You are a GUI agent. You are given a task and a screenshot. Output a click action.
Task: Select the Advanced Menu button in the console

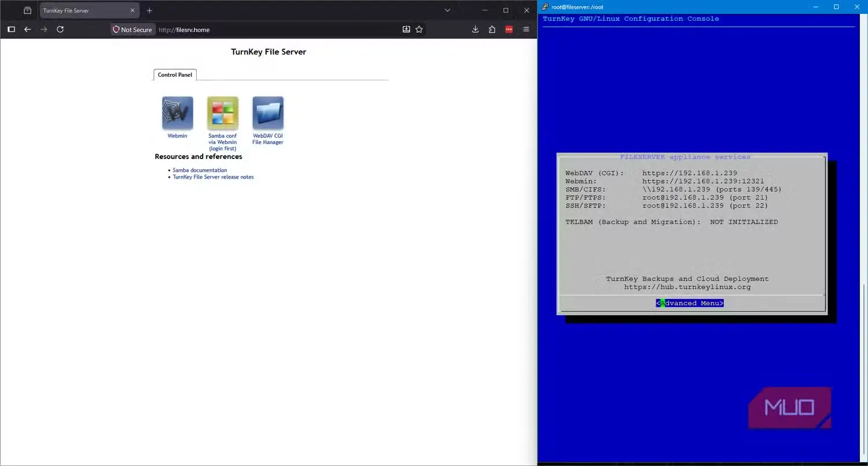pyautogui.click(x=690, y=303)
